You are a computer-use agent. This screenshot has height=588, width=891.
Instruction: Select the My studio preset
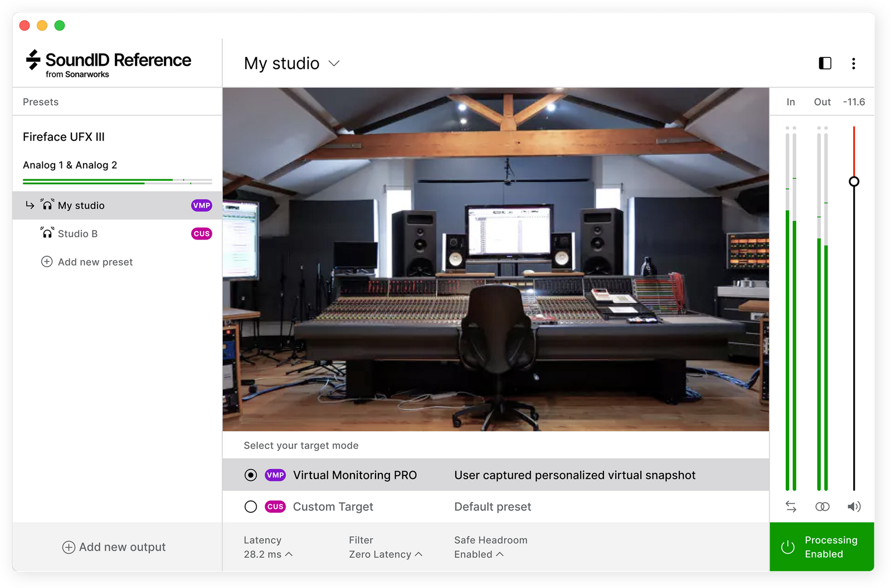(81, 205)
